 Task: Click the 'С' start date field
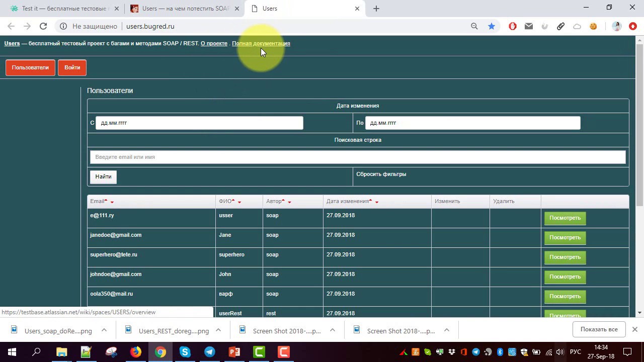(199, 123)
